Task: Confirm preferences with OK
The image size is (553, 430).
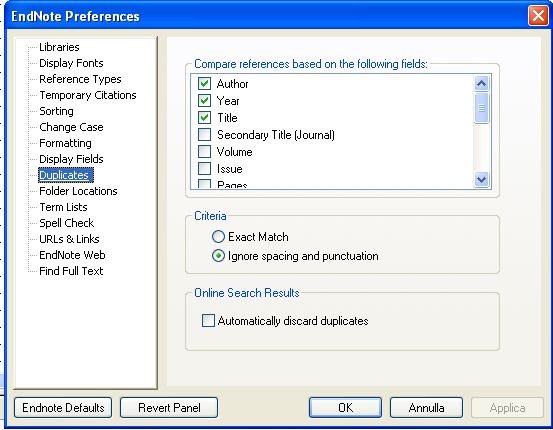Action: pyautogui.click(x=345, y=408)
